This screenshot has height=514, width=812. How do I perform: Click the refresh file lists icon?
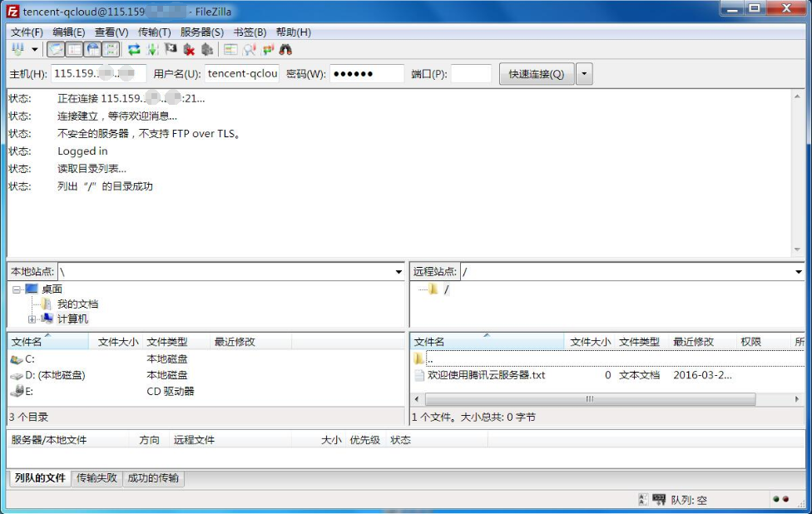coord(134,50)
